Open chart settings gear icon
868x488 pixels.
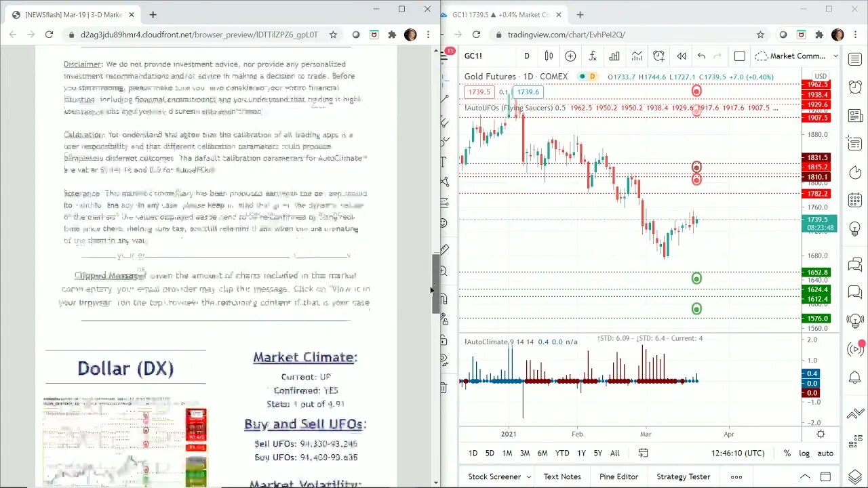[821, 434]
